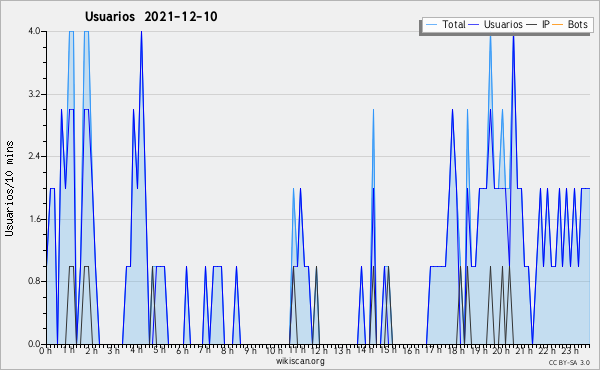Click the y-axis value 2.4
Viewport: 600px width, 370px height.
tap(34, 156)
